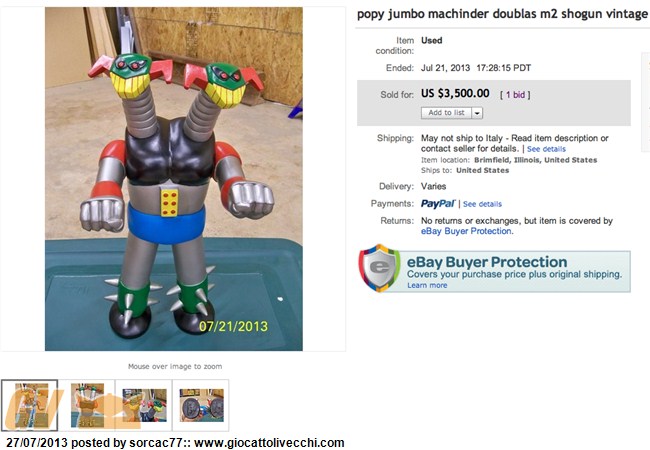Open the eBay Buyer Protection returns link
Image resolution: width=650 pixels, height=450 pixels.
pos(466,231)
